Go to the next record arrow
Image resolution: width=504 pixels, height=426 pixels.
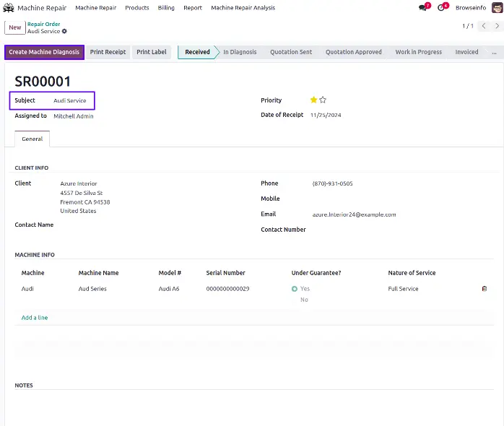tap(497, 26)
